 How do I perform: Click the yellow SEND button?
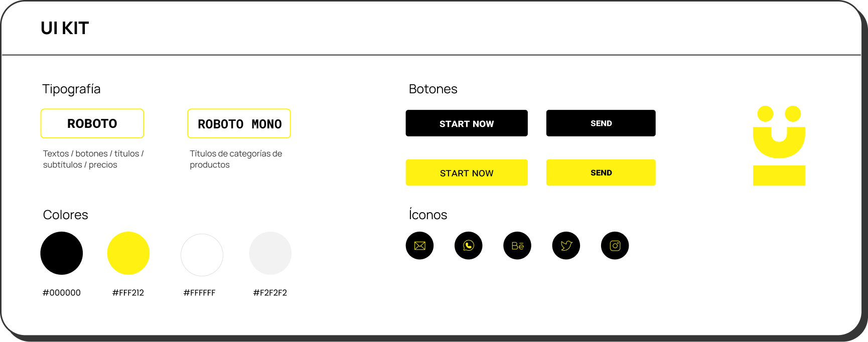point(601,173)
